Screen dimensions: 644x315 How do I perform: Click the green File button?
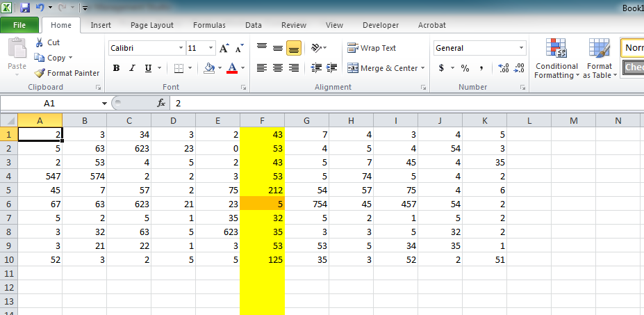point(19,25)
